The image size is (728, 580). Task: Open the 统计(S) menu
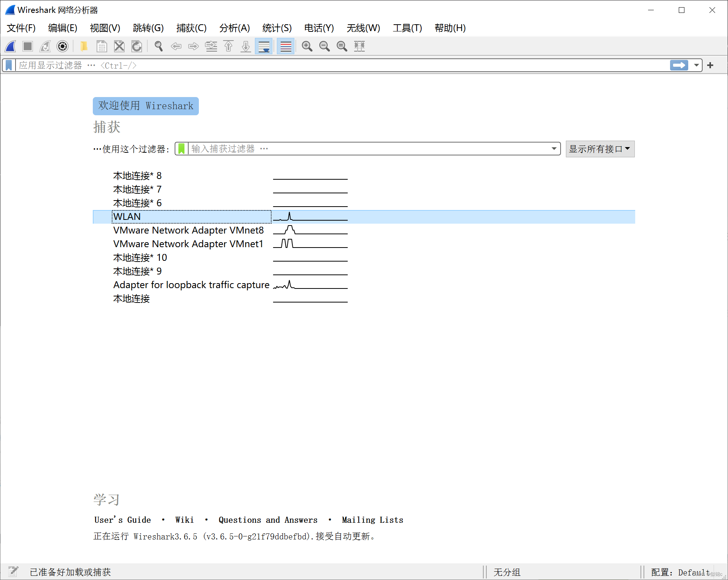click(x=277, y=28)
